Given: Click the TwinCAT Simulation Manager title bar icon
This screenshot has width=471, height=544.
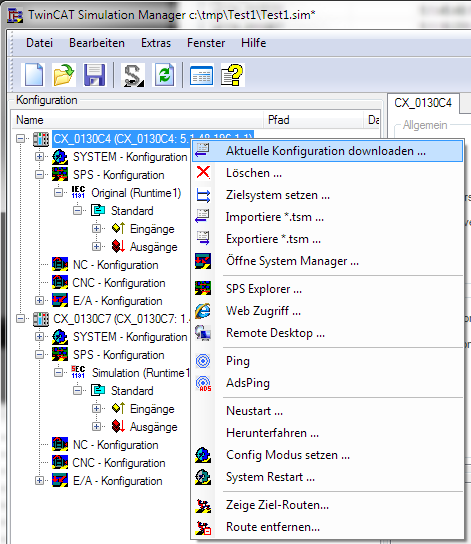Looking at the screenshot, I should tap(15, 15).
